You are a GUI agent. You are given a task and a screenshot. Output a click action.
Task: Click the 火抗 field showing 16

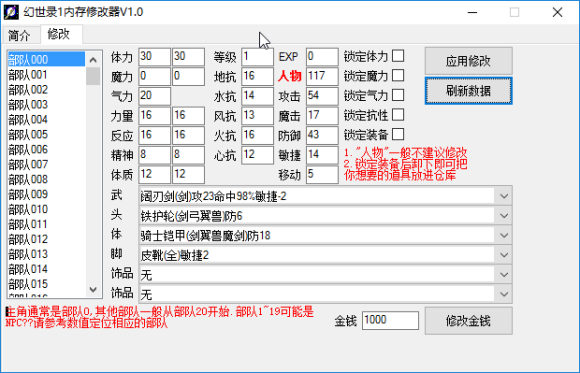pos(257,135)
